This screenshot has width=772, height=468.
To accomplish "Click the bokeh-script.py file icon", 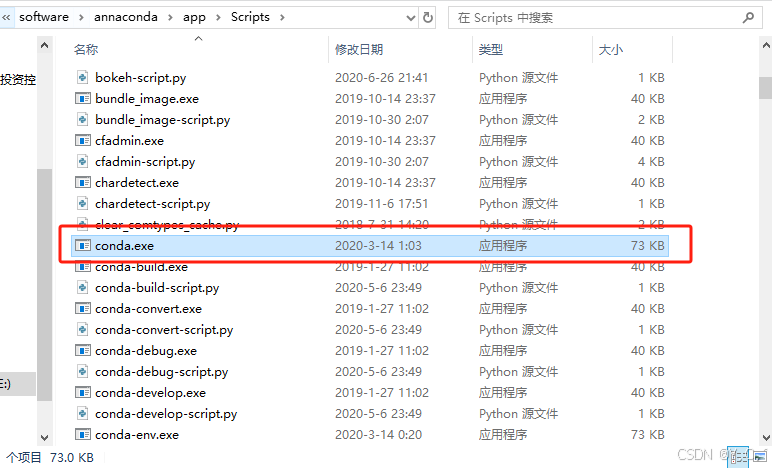I will coord(83,77).
